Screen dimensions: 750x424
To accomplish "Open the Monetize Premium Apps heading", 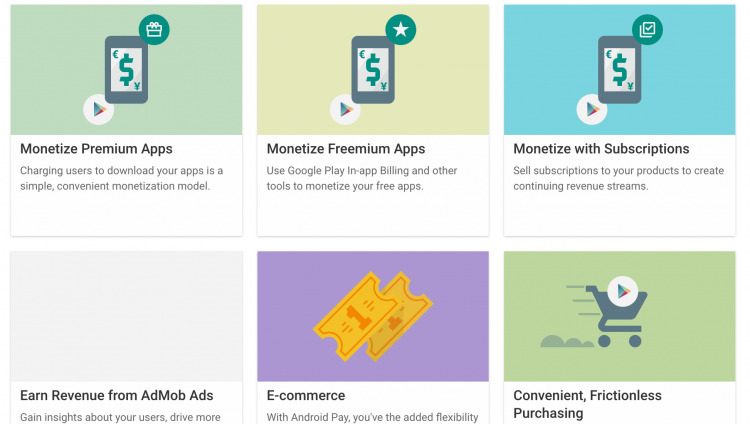I will click(96, 149).
